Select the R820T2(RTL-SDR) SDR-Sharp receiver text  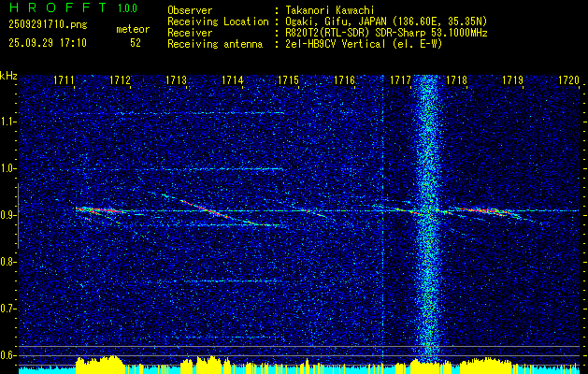(x=387, y=33)
